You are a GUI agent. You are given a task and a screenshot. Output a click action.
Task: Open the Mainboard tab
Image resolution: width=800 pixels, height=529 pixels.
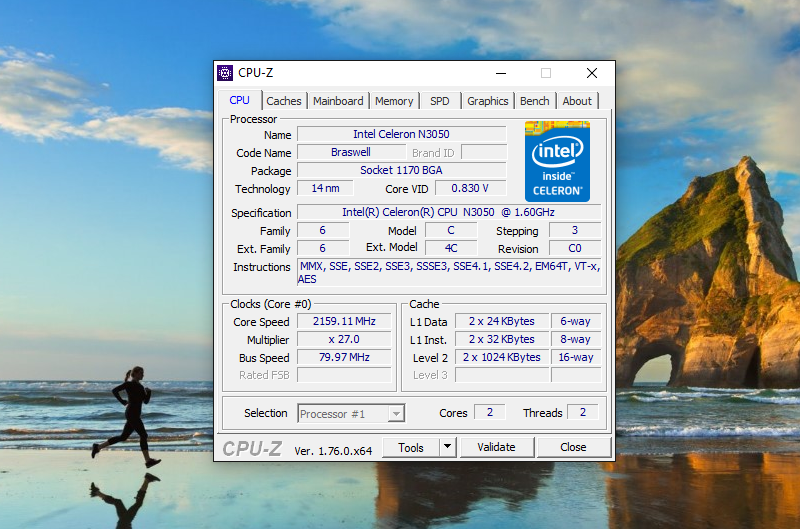click(338, 101)
